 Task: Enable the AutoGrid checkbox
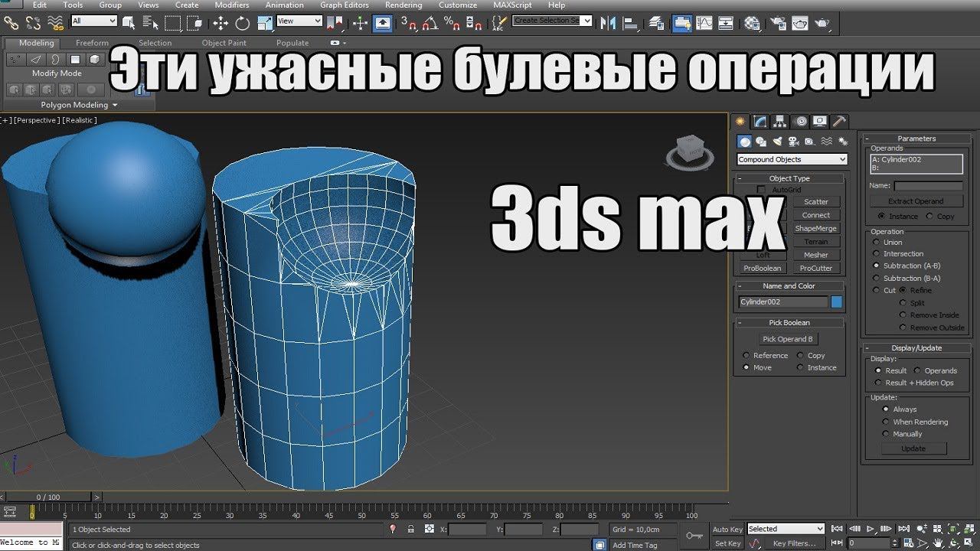click(x=761, y=190)
